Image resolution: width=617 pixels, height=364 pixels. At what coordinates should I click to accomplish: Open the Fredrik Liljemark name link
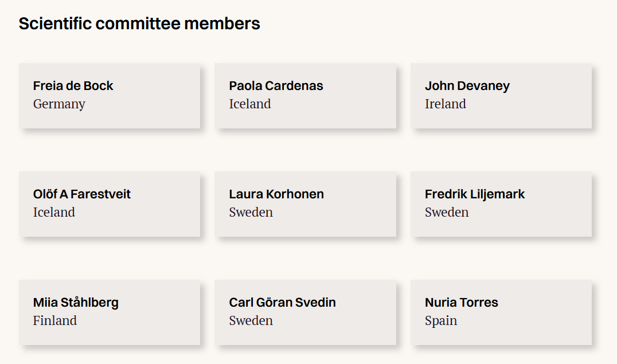click(x=474, y=194)
